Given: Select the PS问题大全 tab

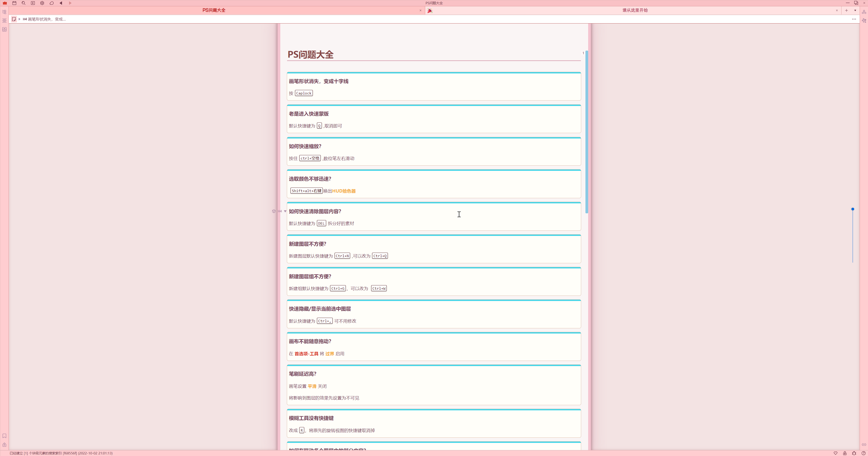Looking at the screenshot, I should 214,10.
